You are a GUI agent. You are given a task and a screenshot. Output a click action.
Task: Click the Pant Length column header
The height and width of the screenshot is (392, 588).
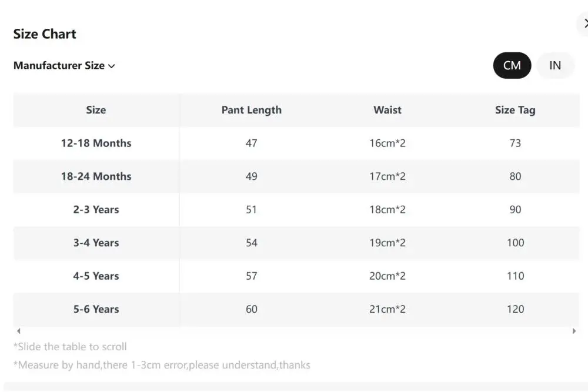pos(251,110)
